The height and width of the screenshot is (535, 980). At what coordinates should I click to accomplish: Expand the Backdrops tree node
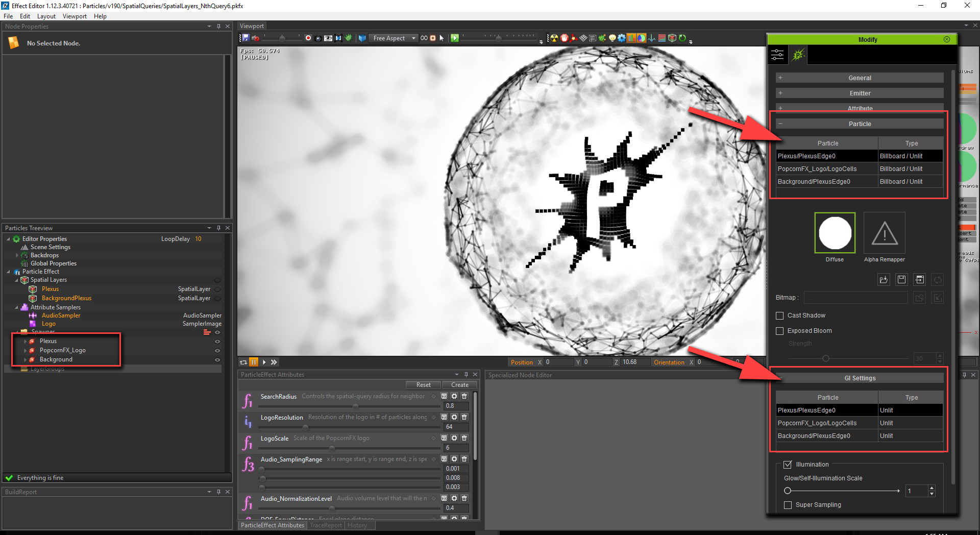(x=17, y=255)
